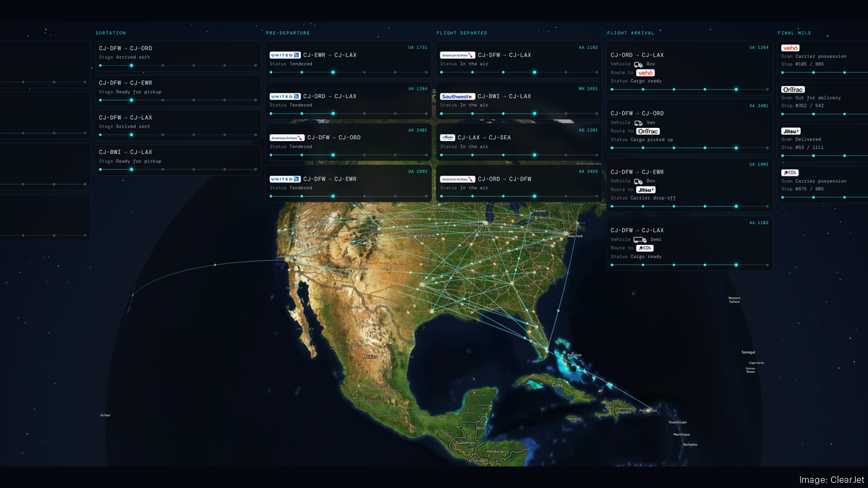868x488 pixels.
Task: Click the American Airlines logo on Flight Departed AA 1102
Action: 458,55
